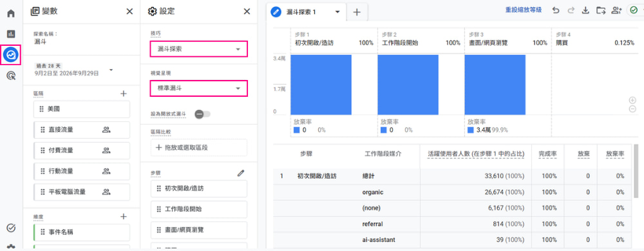
Task: Share exploration with the add people icon
Action: pyautogui.click(x=616, y=11)
